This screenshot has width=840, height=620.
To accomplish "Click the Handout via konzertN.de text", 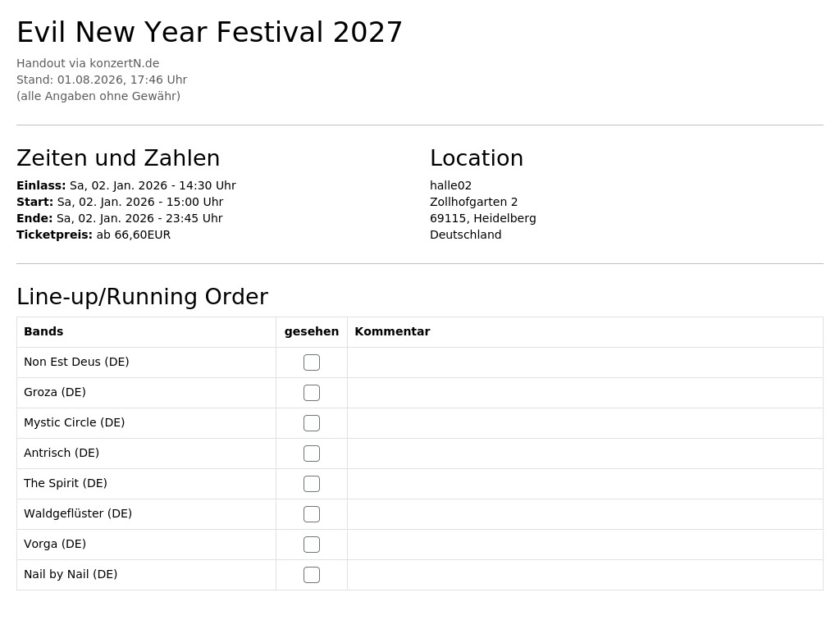I will tap(88, 63).
